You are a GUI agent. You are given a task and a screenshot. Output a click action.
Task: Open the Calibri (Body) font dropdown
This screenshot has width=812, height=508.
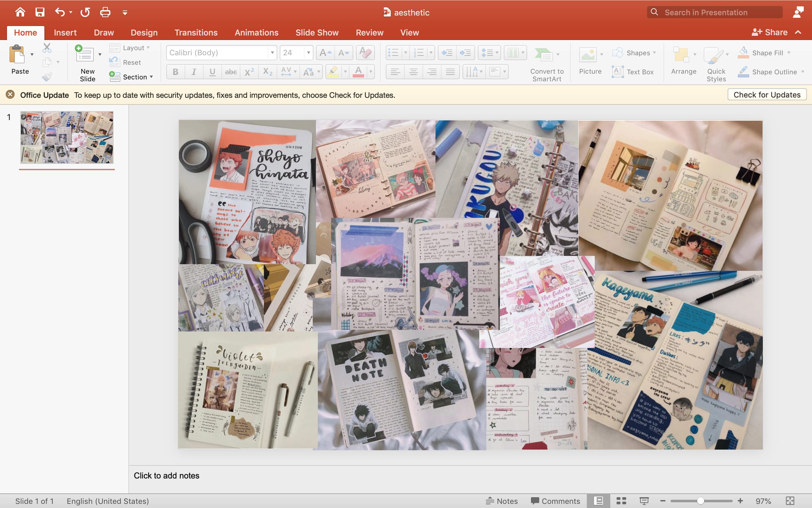(272, 53)
